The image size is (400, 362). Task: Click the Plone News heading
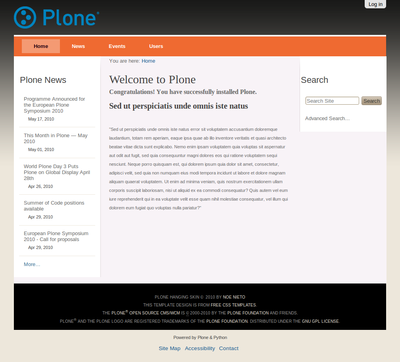(x=43, y=80)
